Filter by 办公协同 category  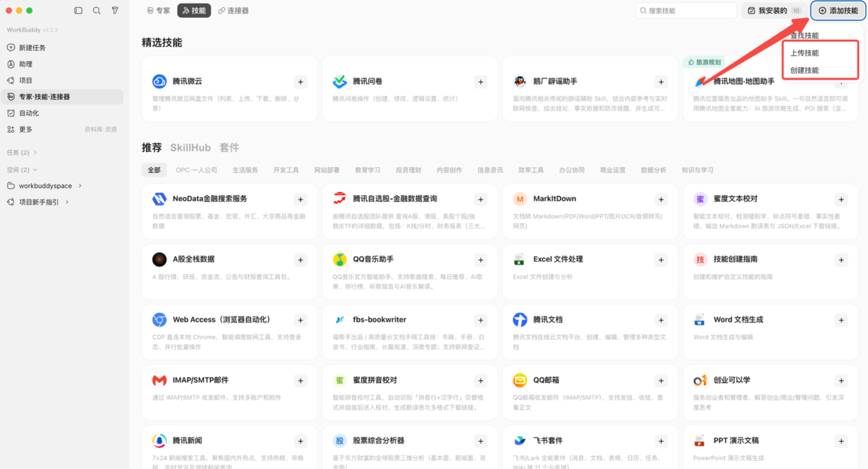click(572, 170)
